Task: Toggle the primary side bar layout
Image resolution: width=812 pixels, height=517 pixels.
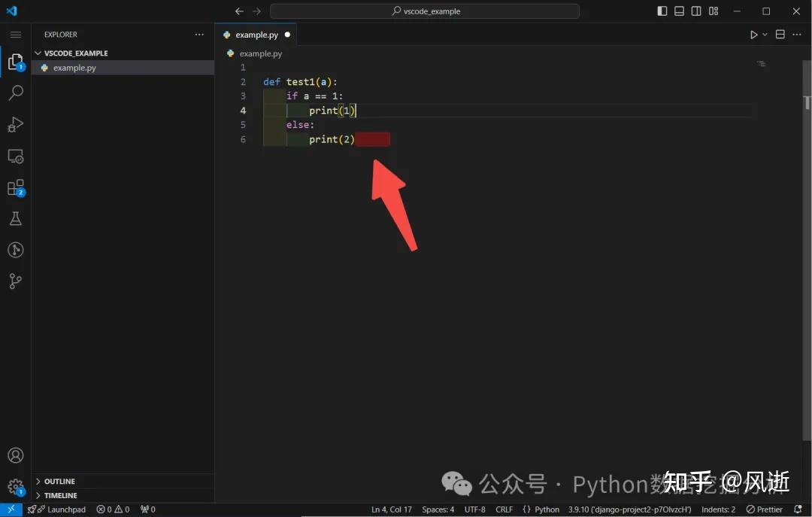Action: pos(662,11)
